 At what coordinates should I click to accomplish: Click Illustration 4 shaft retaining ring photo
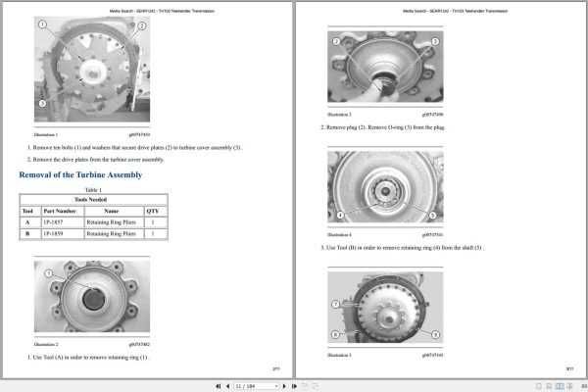tap(385, 187)
